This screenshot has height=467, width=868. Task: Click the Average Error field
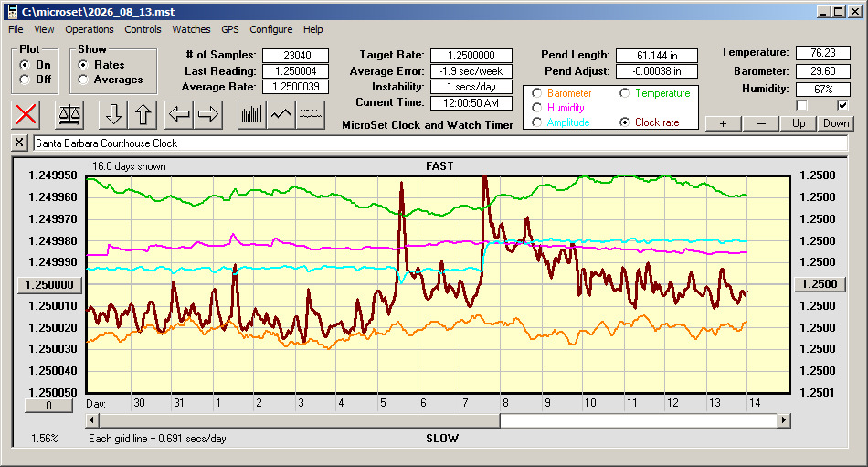click(471, 71)
